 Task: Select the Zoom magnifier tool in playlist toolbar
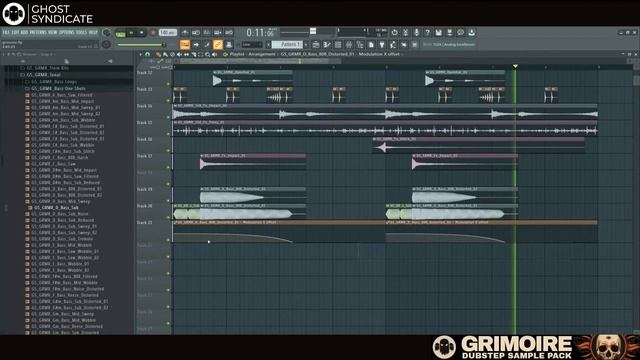[x=207, y=54]
